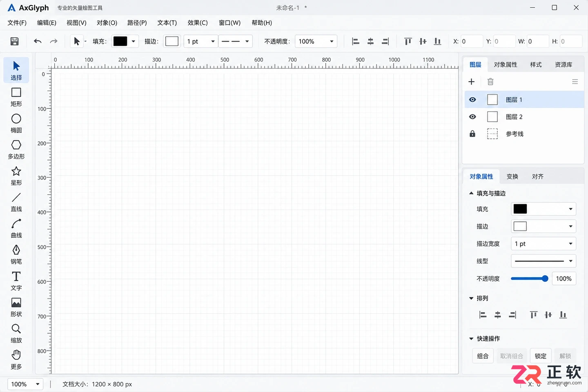
Task: Click the toolbar stroke color swatch
Action: (x=172, y=41)
